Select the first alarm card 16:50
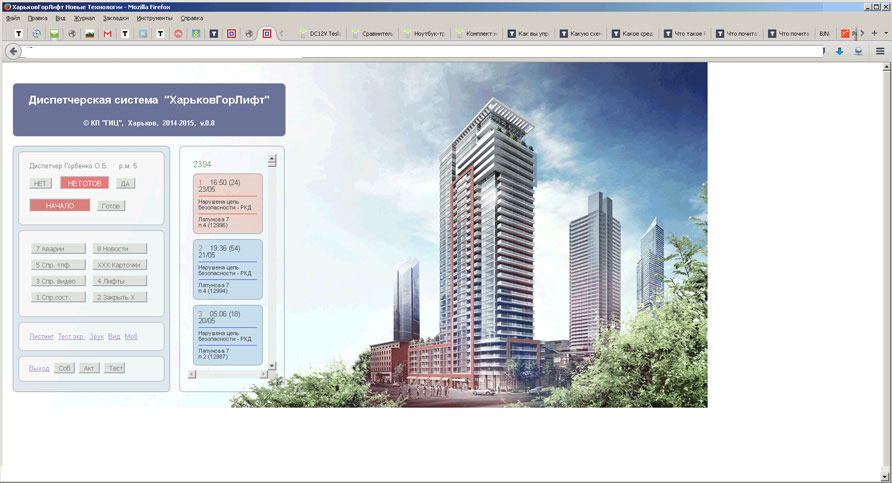Screen dimensions: 892x483 227,204
